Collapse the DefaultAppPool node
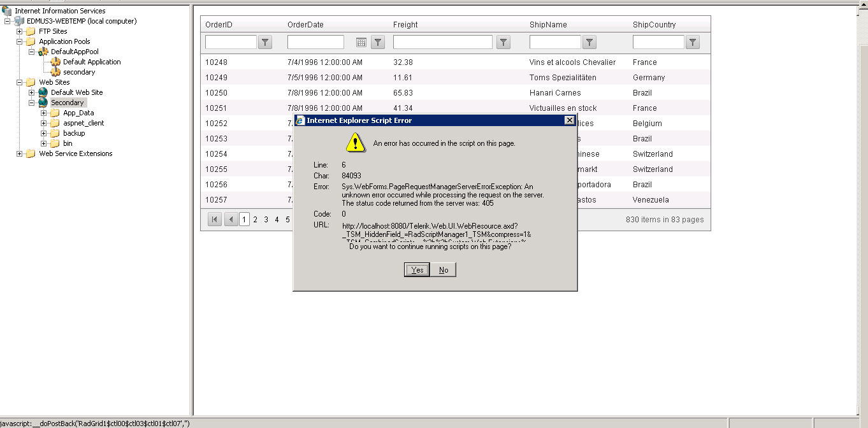868x428 pixels. coord(32,52)
